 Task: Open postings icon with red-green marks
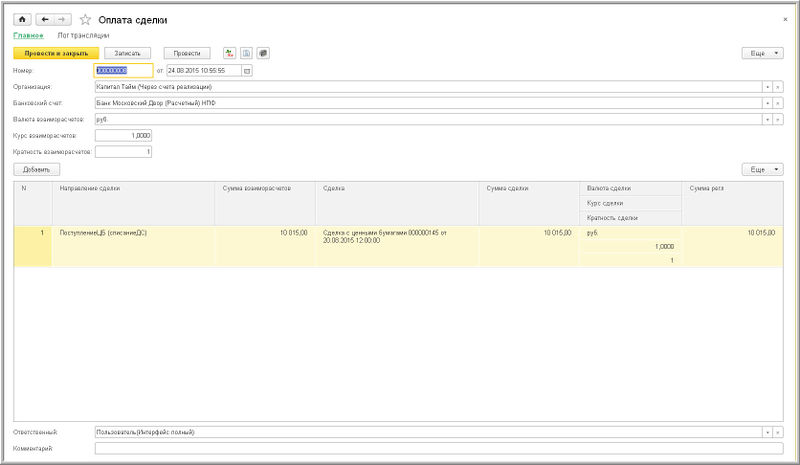click(x=230, y=53)
